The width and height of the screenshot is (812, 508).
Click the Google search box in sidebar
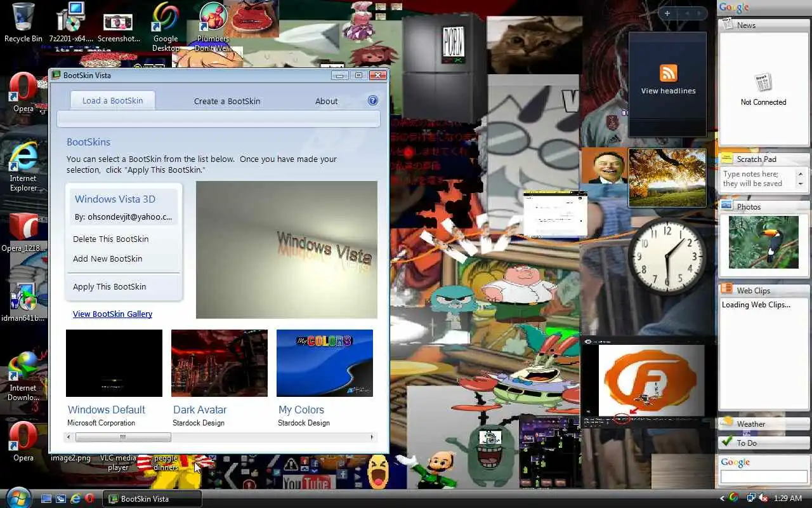[x=764, y=476]
